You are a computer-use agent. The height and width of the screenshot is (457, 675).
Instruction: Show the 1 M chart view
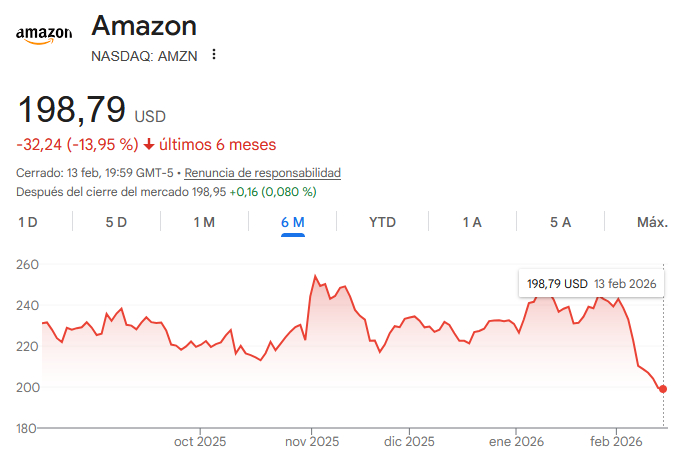click(x=204, y=222)
